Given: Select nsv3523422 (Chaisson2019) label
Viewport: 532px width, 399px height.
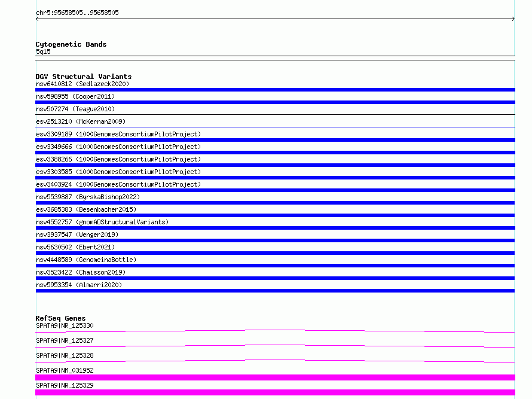Looking at the screenshot, I should [x=81, y=272].
